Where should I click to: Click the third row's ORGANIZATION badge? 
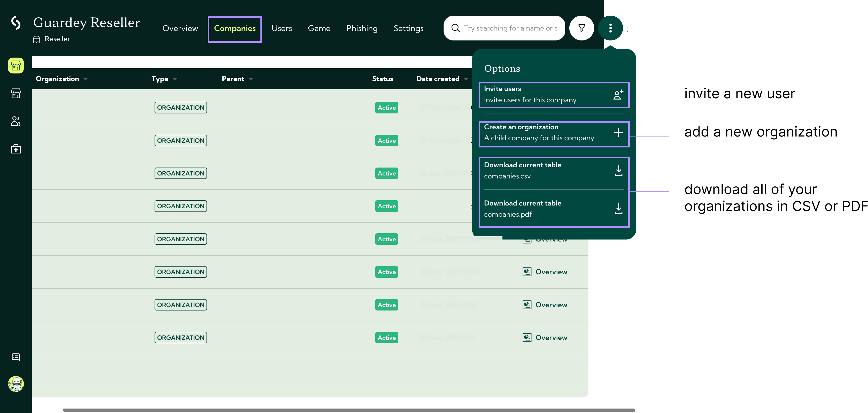[x=181, y=173]
